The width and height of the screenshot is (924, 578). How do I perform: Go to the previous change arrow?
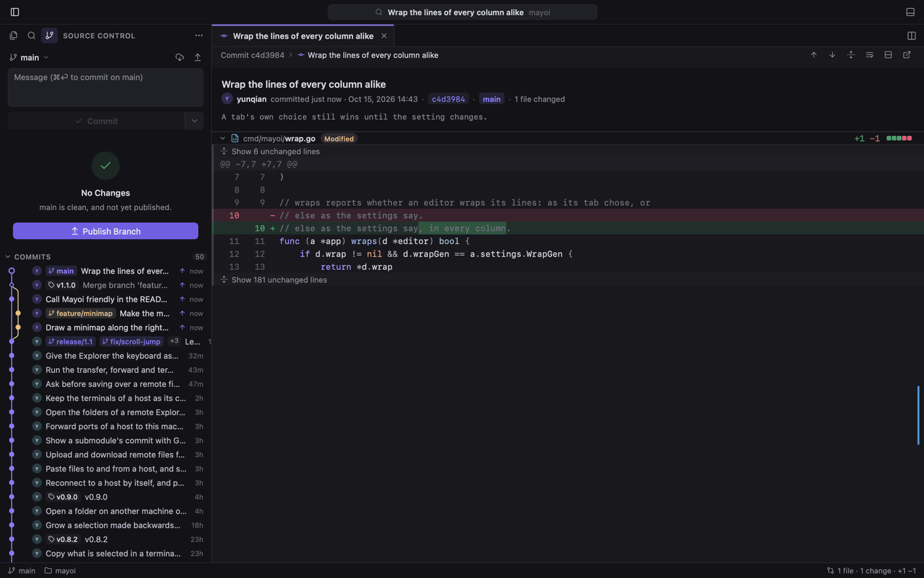pos(814,55)
